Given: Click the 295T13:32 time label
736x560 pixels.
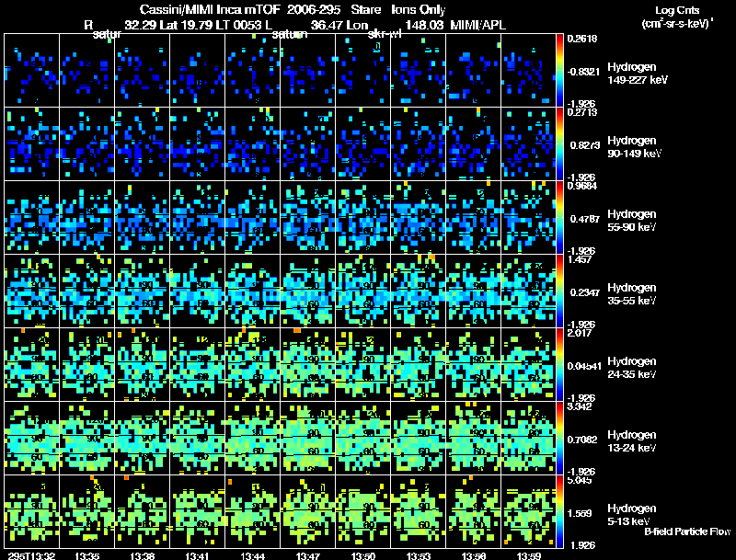Looking at the screenshot, I should tap(31, 555).
